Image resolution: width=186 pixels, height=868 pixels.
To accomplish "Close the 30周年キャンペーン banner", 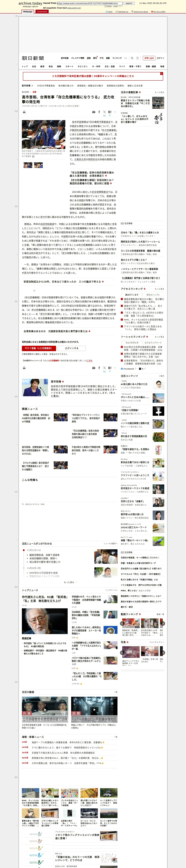I will click(161, 73).
